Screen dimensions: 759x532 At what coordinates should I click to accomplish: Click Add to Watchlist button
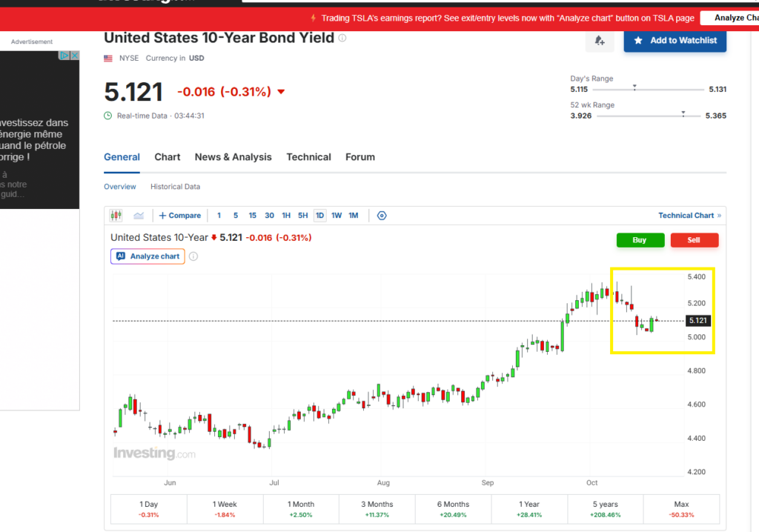(x=675, y=41)
